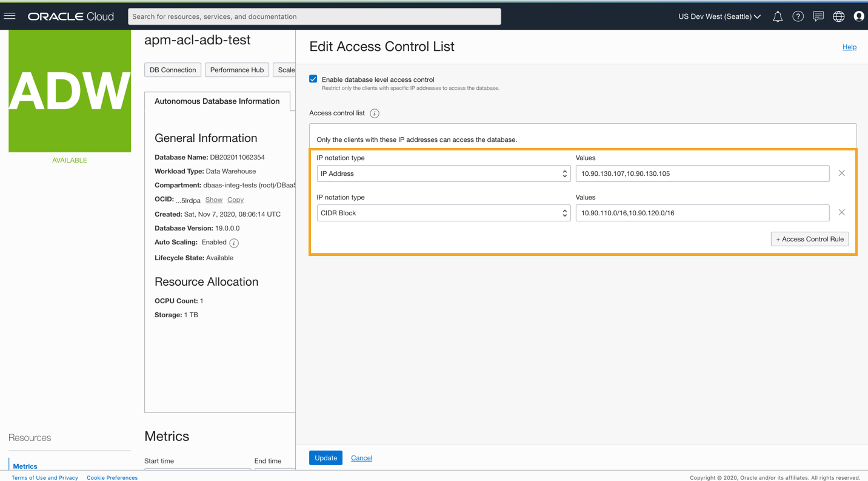Expand the US Dev West region selector
Image resolution: width=868 pixels, height=481 pixels.
tap(719, 16)
